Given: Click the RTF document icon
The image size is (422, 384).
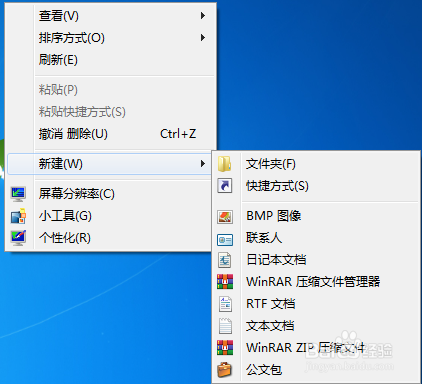Looking at the screenshot, I should pyautogui.click(x=225, y=304).
